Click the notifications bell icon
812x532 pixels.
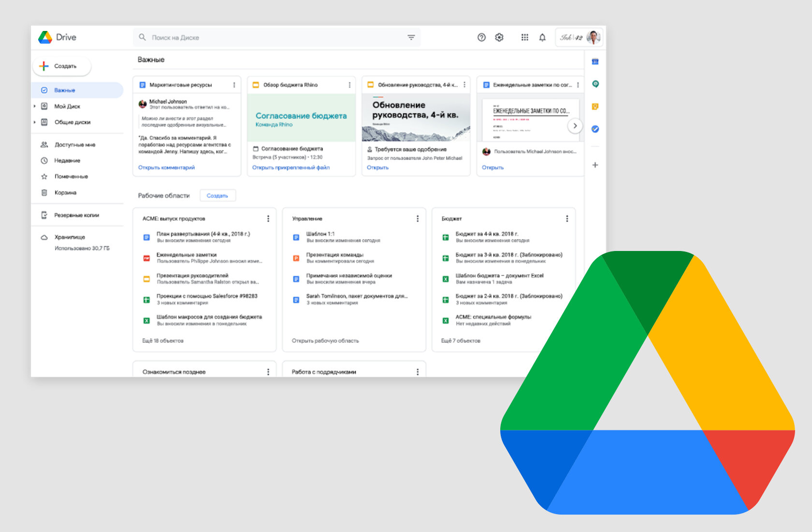click(542, 37)
